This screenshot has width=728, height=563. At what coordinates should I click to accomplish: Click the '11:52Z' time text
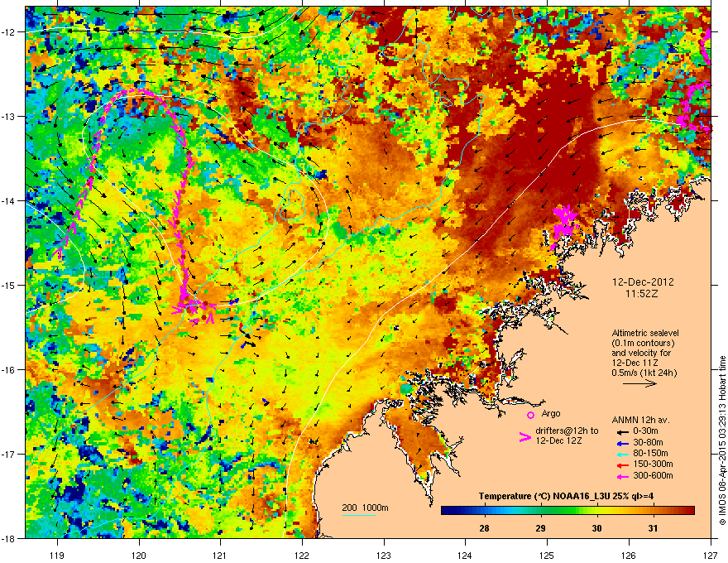(x=642, y=294)
